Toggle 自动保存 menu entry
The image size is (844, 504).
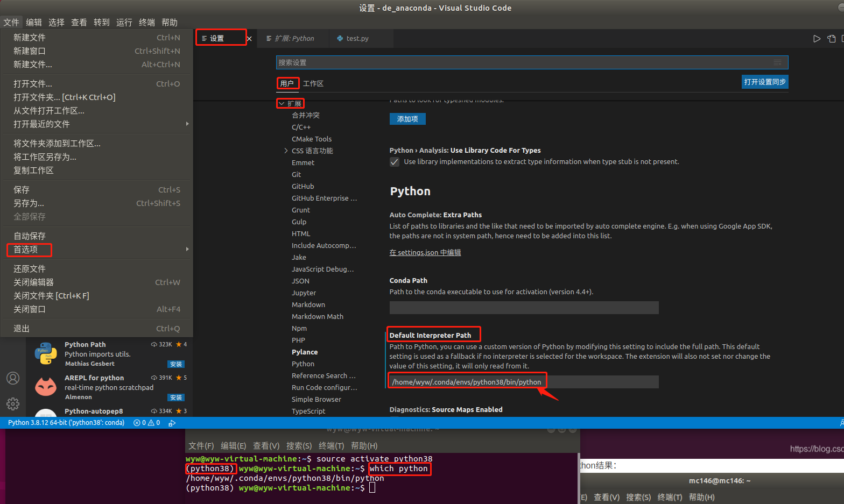(97, 236)
